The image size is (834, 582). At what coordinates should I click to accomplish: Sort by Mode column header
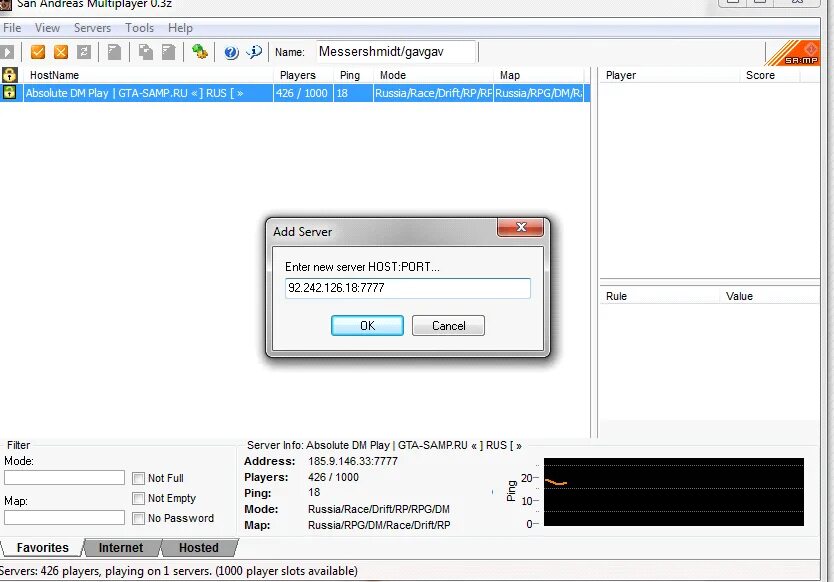click(433, 75)
